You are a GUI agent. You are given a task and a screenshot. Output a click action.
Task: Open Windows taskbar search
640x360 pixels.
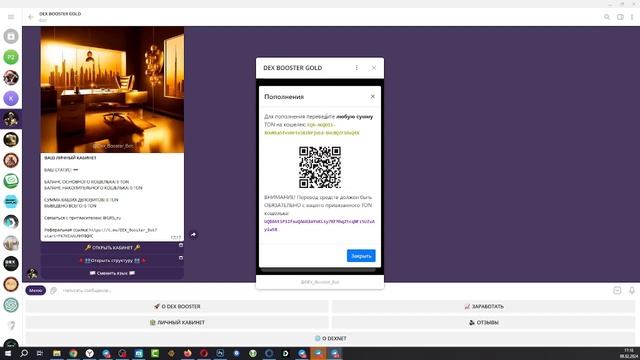click(x=24, y=353)
